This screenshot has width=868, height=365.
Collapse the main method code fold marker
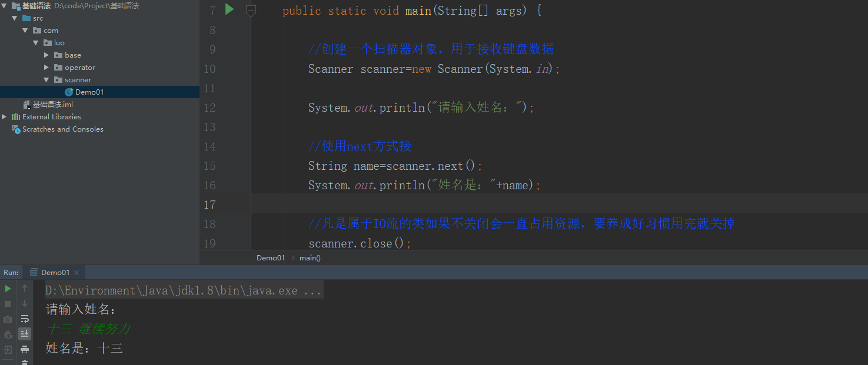(x=251, y=10)
